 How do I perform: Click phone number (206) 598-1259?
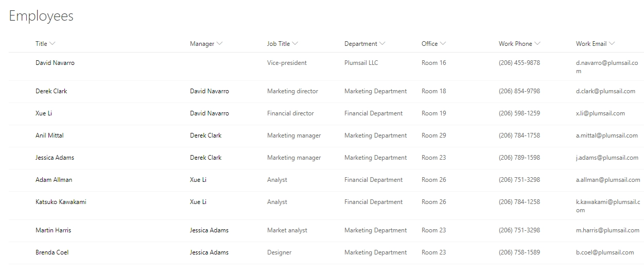point(519,113)
